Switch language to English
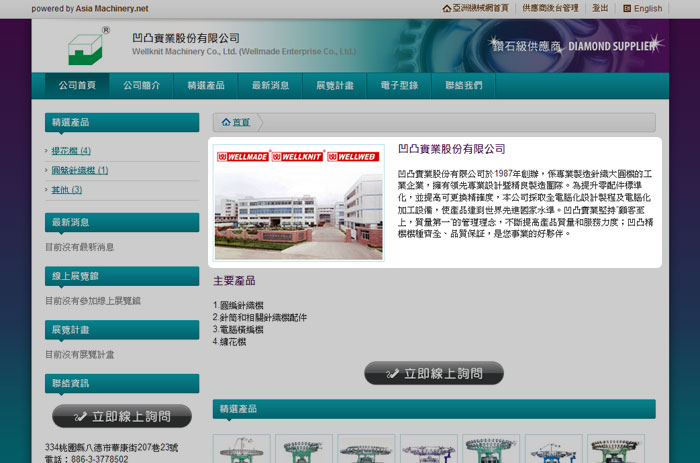The image size is (700, 463). [x=648, y=8]
